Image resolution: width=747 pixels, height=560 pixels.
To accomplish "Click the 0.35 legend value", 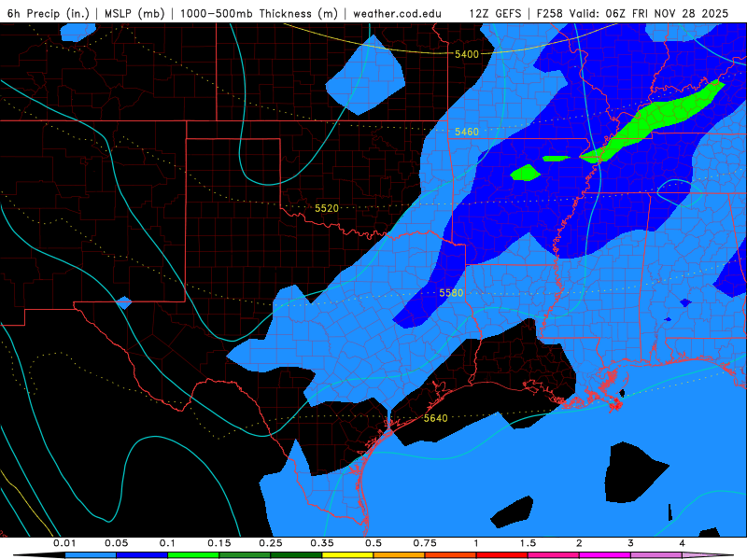I will (322, 543).
